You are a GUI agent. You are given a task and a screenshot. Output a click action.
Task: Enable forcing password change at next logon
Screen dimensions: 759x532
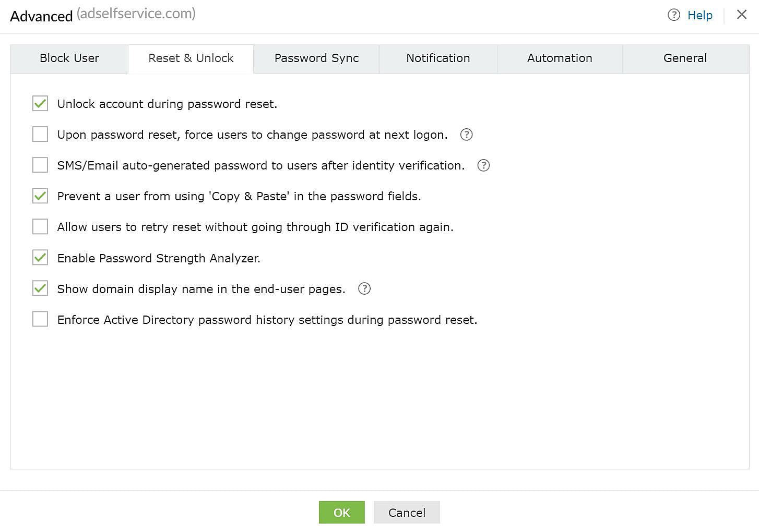tap(40, 134)
